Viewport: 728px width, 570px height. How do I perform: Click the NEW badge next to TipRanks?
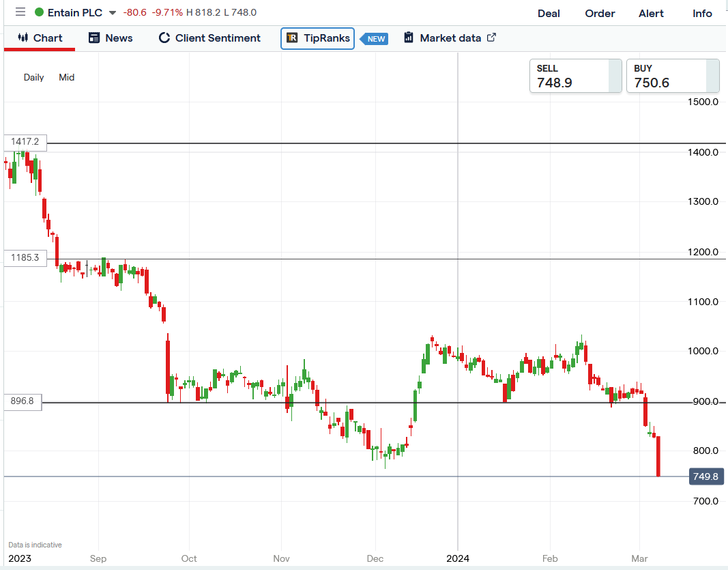375,38
